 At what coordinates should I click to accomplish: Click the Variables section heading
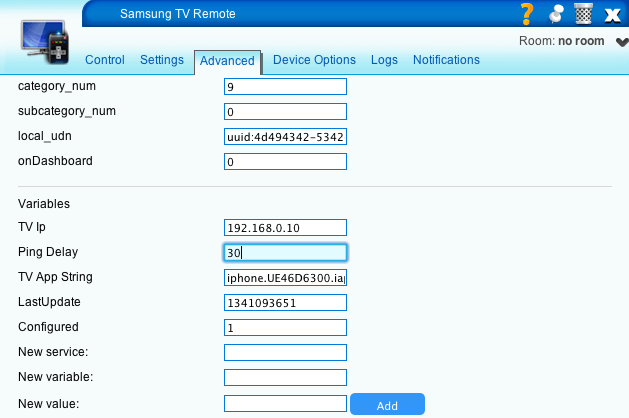click(44, 203)
